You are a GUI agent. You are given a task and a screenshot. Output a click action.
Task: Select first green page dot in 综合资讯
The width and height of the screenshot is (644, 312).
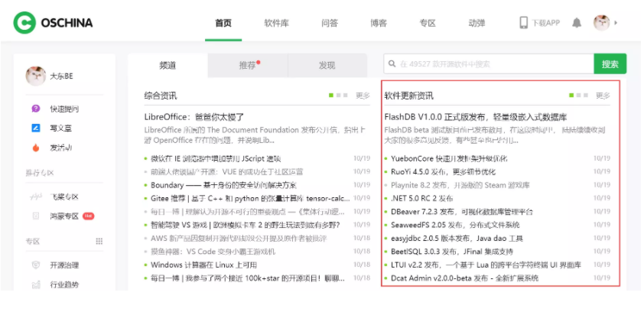pos(331,96)
